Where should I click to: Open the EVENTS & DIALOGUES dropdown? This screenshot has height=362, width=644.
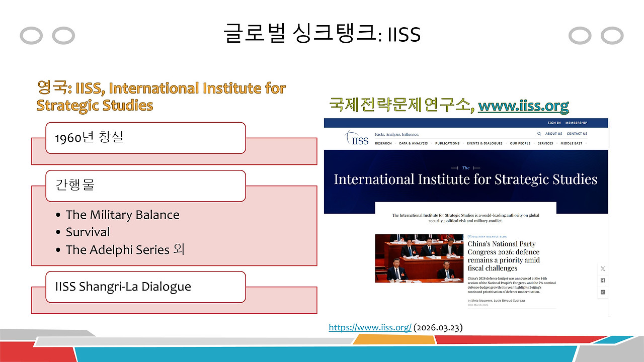tap(485, 143)
